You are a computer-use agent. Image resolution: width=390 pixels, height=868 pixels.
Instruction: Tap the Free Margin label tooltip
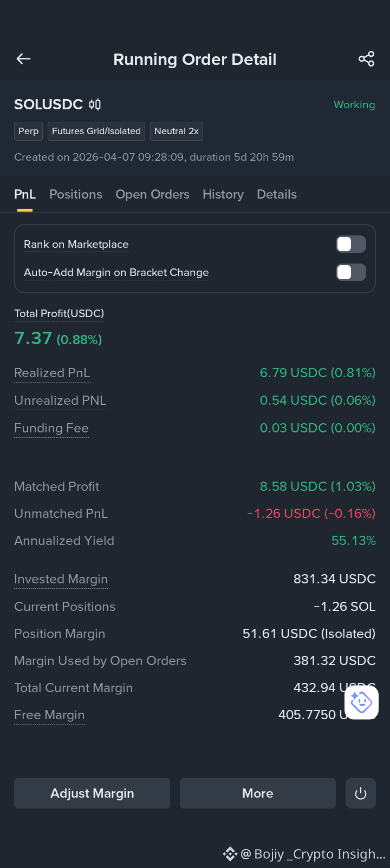click(49, 715)
